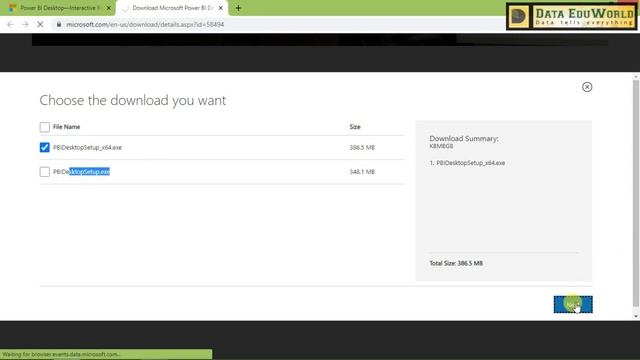Click the blue Next button

(573, 304)
